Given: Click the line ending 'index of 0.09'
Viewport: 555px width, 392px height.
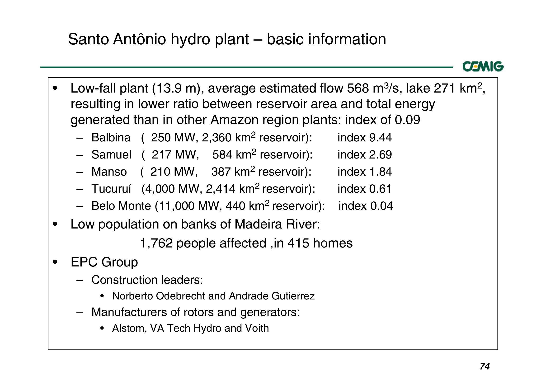Looking at the screenshot, I should [245, 120].
